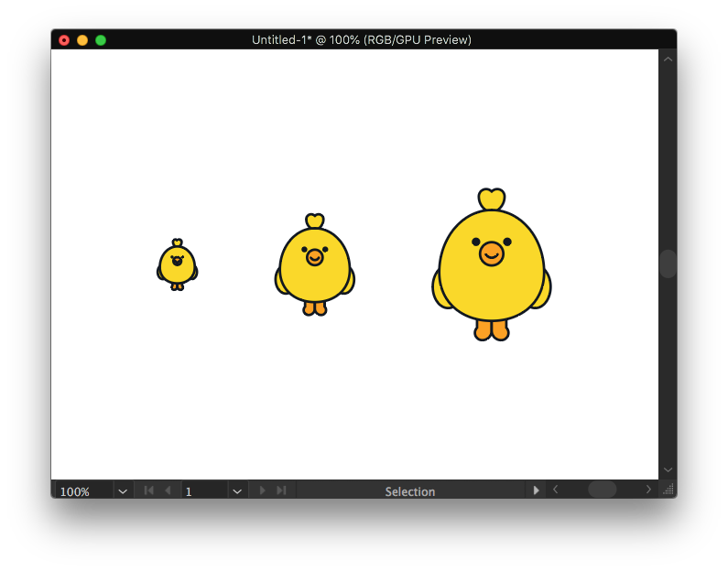This screenshot has height=571, width=728.
Task: Go to the last artboard
Action: [281, 490]
